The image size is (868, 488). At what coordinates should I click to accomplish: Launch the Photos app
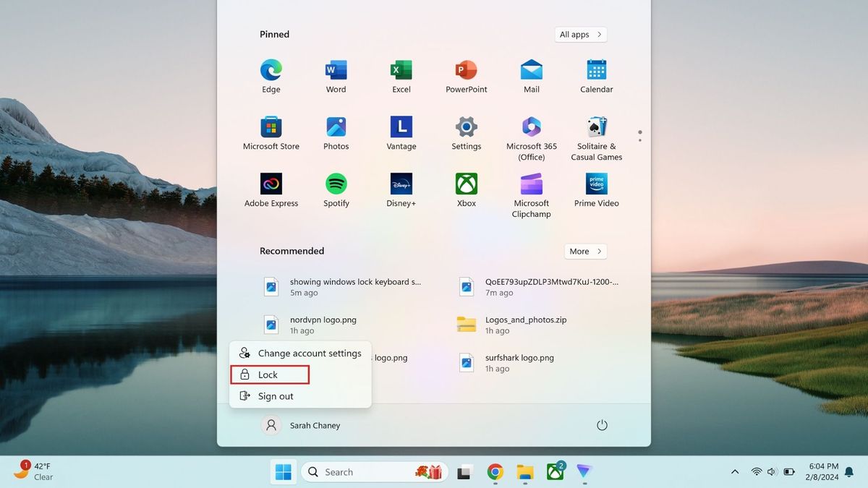click(x=336, y=129)
